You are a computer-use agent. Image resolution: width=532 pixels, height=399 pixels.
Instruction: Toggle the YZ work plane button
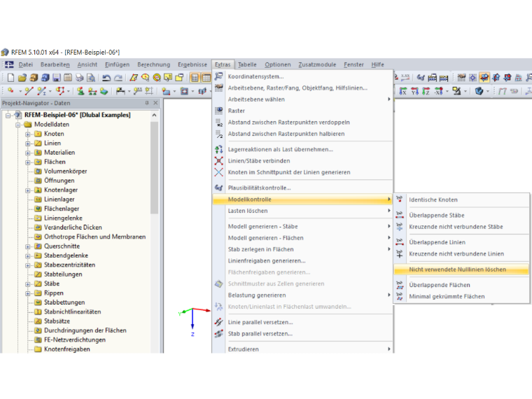[x=496, y=78]
